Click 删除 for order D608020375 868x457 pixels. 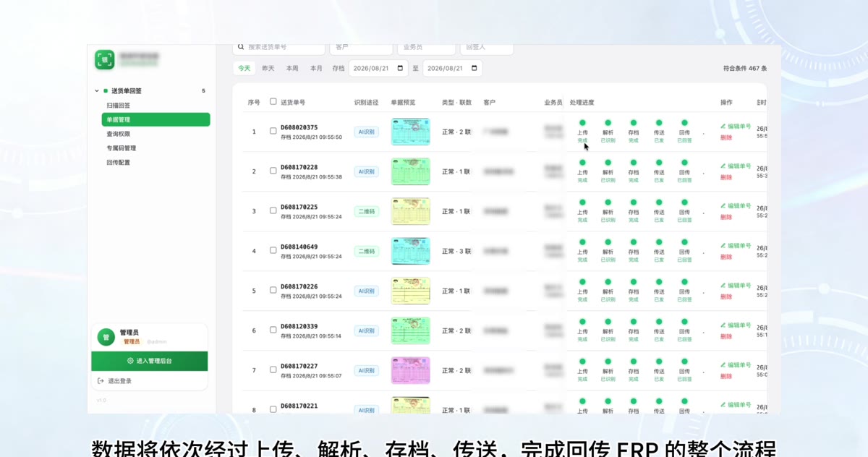726,137
